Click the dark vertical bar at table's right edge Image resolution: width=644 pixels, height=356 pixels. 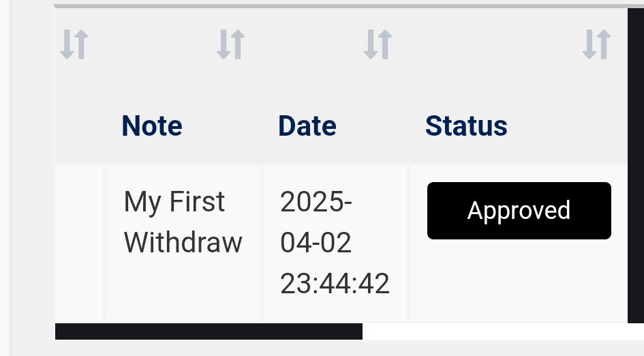635,164
